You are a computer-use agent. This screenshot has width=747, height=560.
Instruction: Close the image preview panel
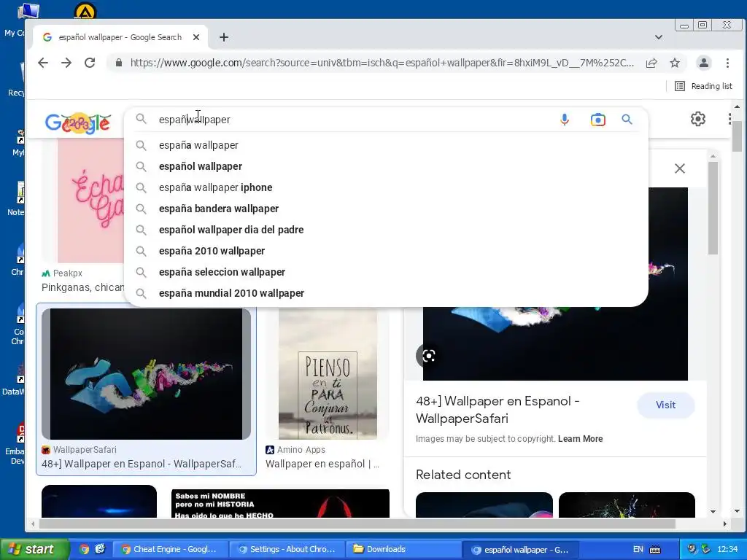(x=680, y=168)
